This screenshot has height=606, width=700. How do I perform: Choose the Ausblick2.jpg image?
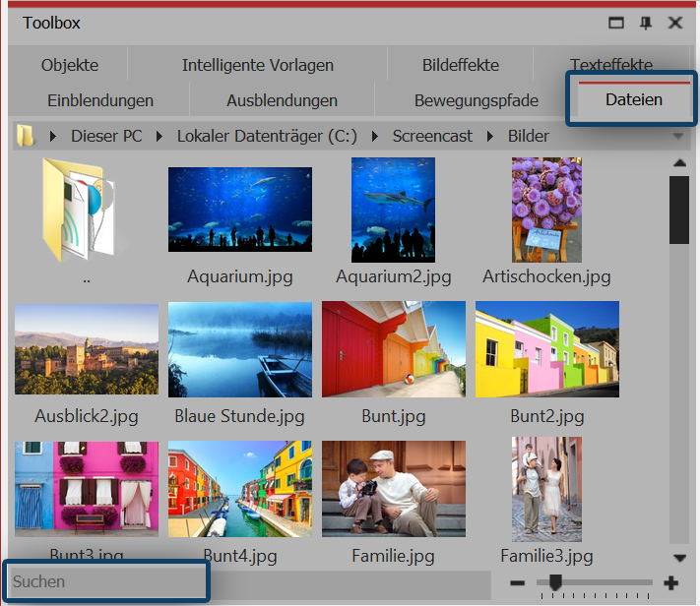pyautogui.click(x=87, y=349)
